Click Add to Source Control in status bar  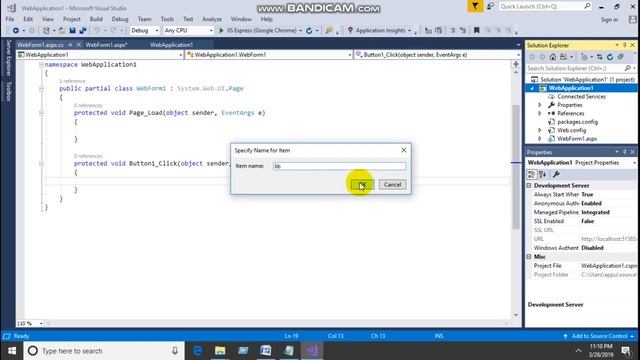pos(599,336)
